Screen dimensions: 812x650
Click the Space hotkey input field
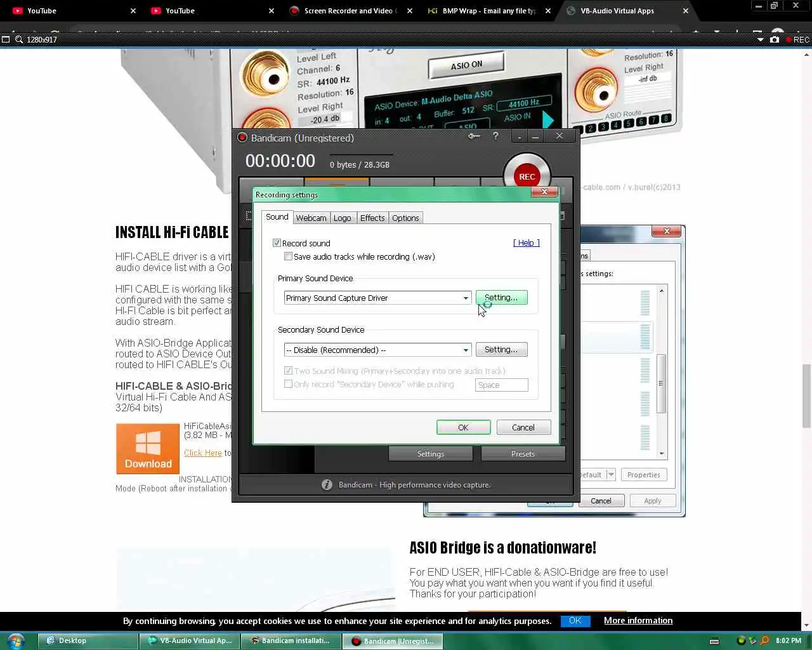coord(501,385)
